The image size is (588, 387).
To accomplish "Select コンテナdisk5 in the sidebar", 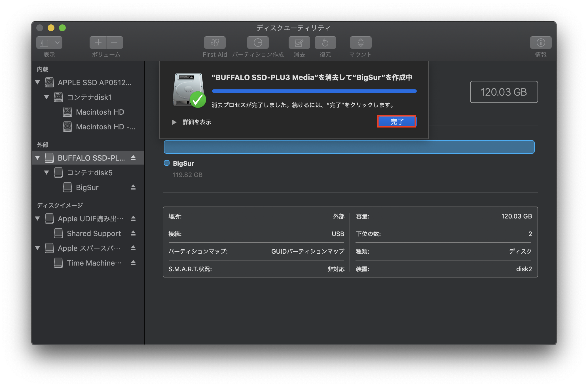I will click(x=90, y=173).
